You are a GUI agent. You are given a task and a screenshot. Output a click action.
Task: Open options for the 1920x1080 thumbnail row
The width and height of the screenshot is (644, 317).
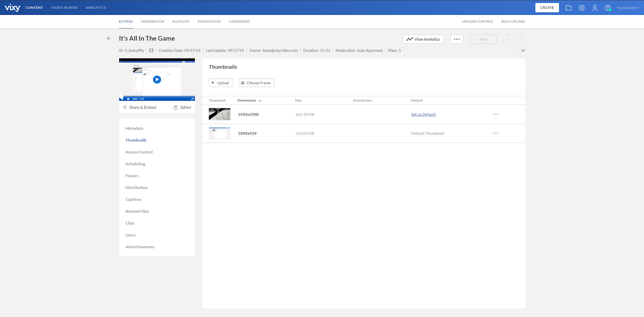495,114
